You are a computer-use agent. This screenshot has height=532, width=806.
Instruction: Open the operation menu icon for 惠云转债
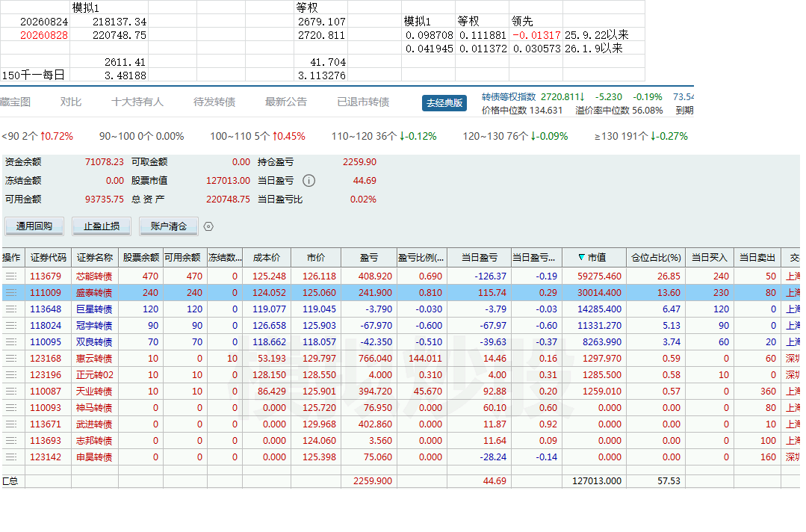10,359
